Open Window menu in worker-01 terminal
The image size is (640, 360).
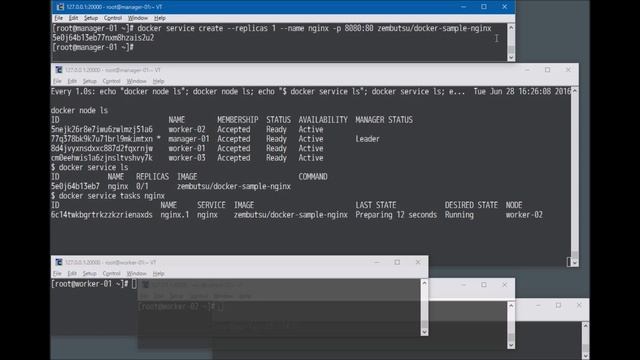[x=136, y=273]
